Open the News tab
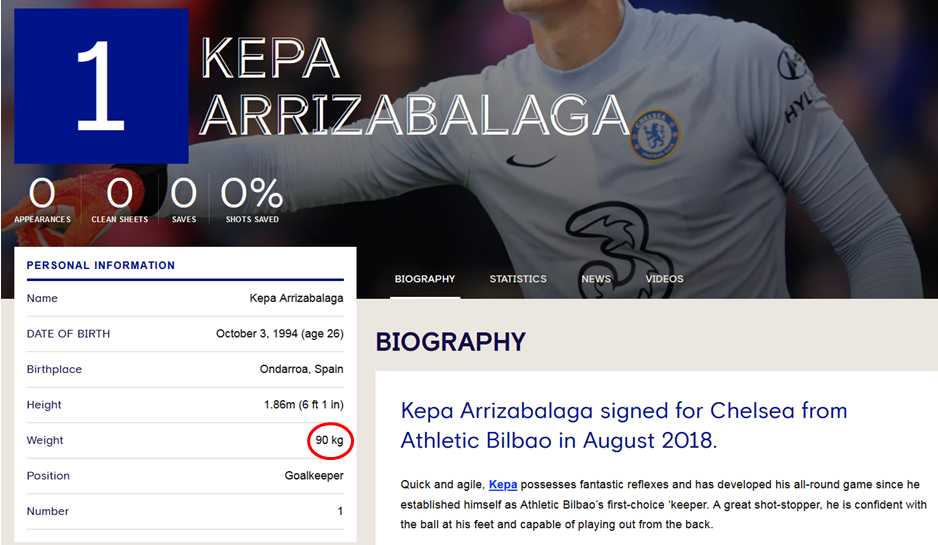 (596, 279)
